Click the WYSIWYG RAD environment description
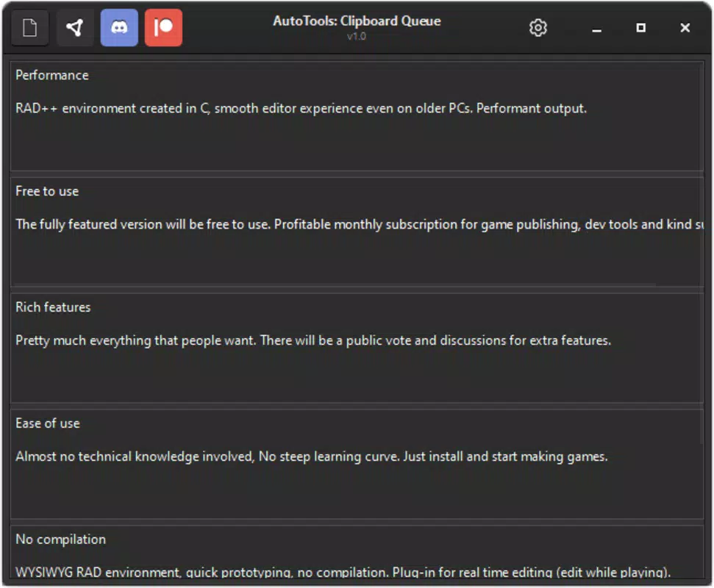Image resolution: width=714 pixels, height=588 pixels. (x=343, y=572)
